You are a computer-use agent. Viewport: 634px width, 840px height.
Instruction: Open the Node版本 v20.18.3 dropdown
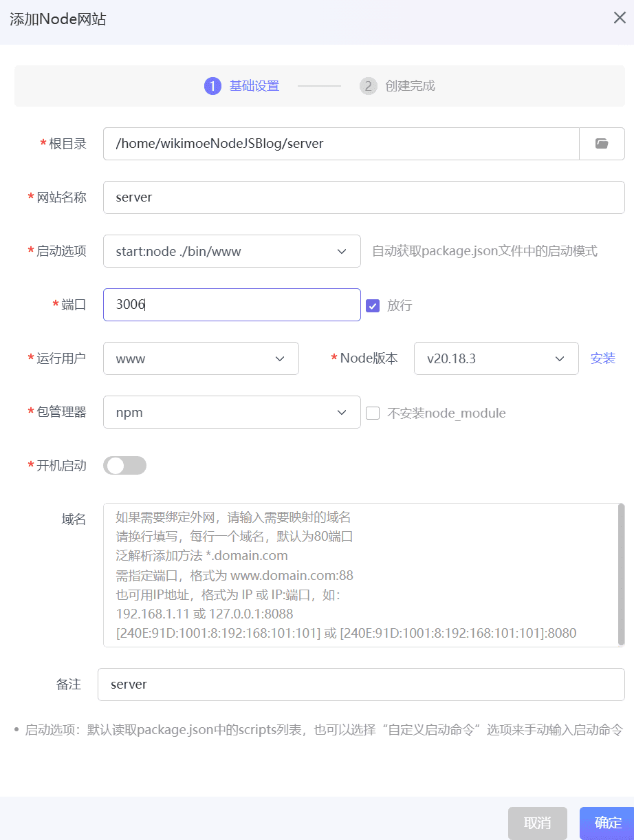point(496,358)
